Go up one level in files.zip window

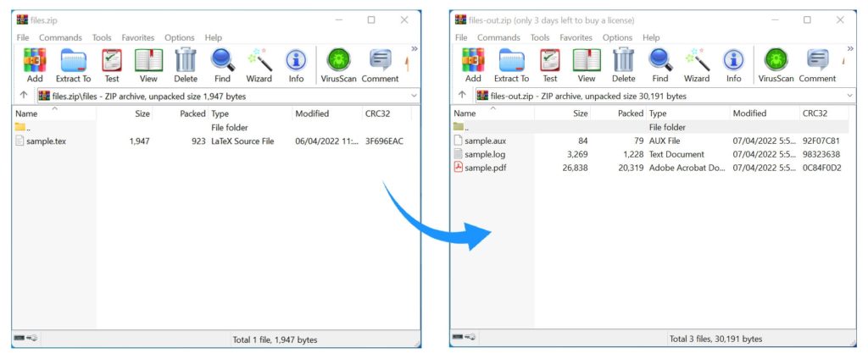click(x=23, y=95)
